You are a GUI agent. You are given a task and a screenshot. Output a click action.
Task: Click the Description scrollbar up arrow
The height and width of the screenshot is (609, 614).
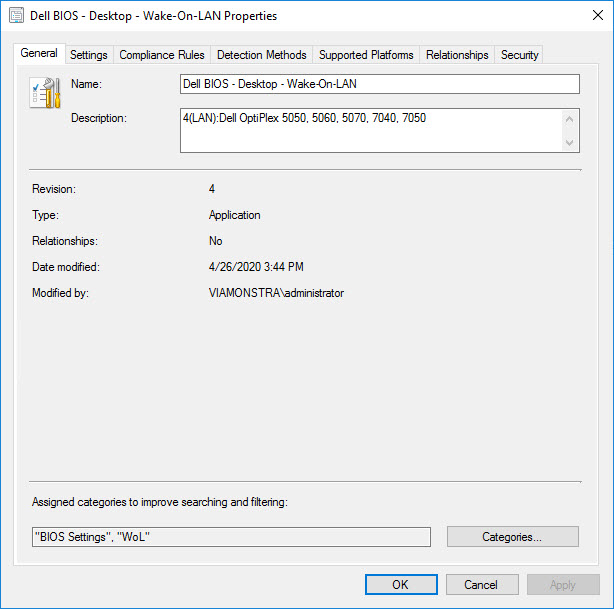click(571, 118)
